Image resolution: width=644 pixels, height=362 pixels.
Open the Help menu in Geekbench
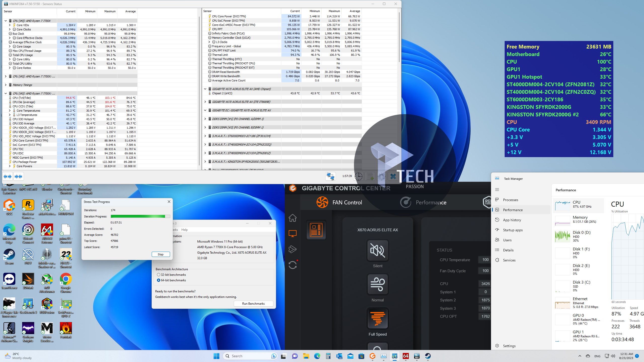184,230
